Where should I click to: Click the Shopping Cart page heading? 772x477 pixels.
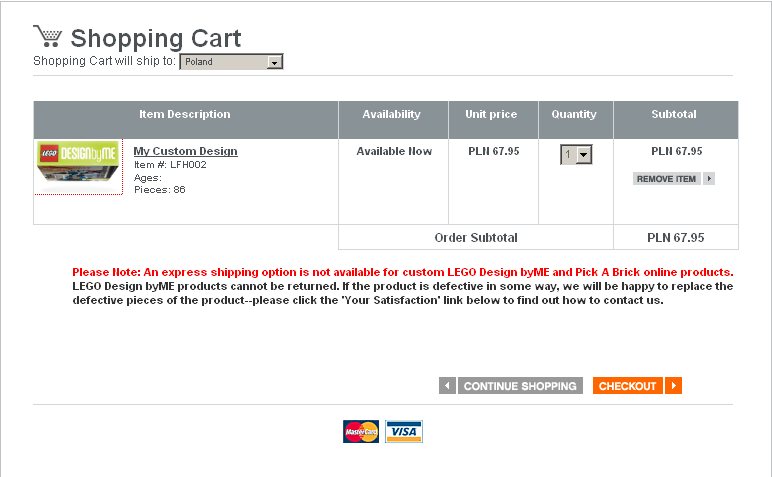click(x=156, y=39)
